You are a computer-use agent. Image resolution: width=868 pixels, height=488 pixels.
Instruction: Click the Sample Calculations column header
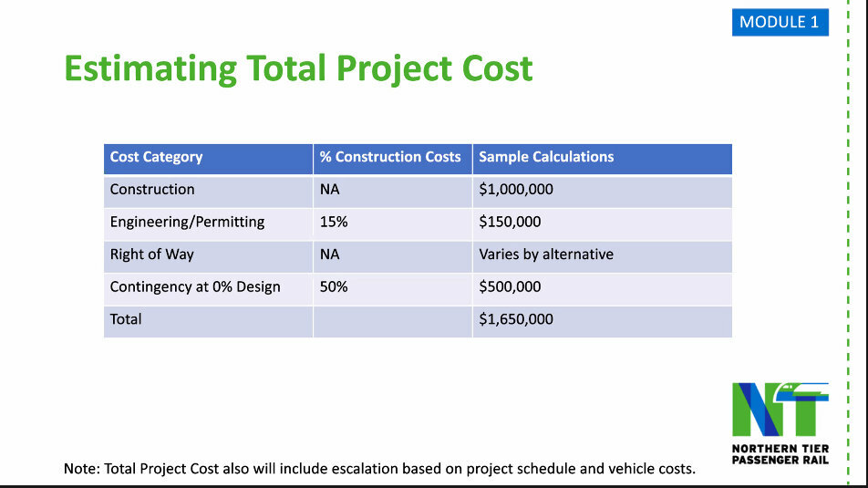coord(546,157)
